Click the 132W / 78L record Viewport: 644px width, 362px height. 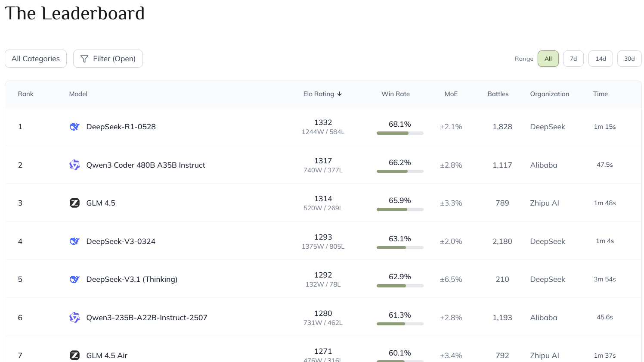point(323,284)
